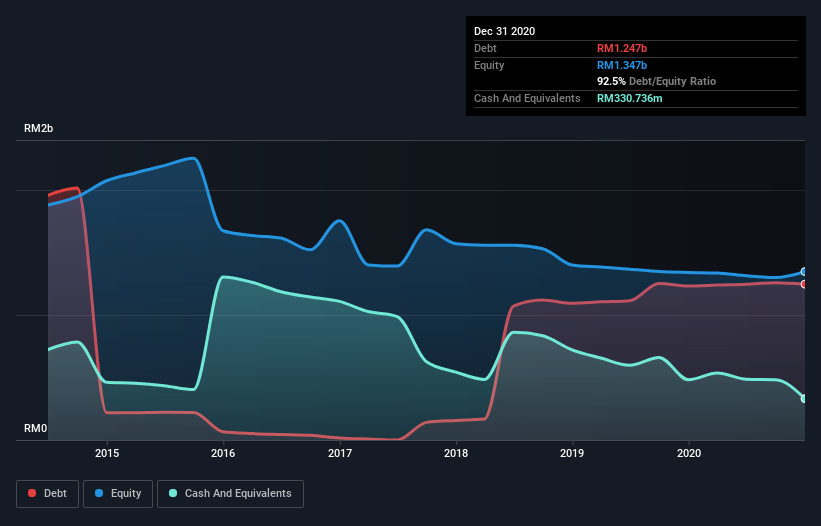Click the Equity label in tooltip
The width and height of the screenshot is (821, 526).
489,65
